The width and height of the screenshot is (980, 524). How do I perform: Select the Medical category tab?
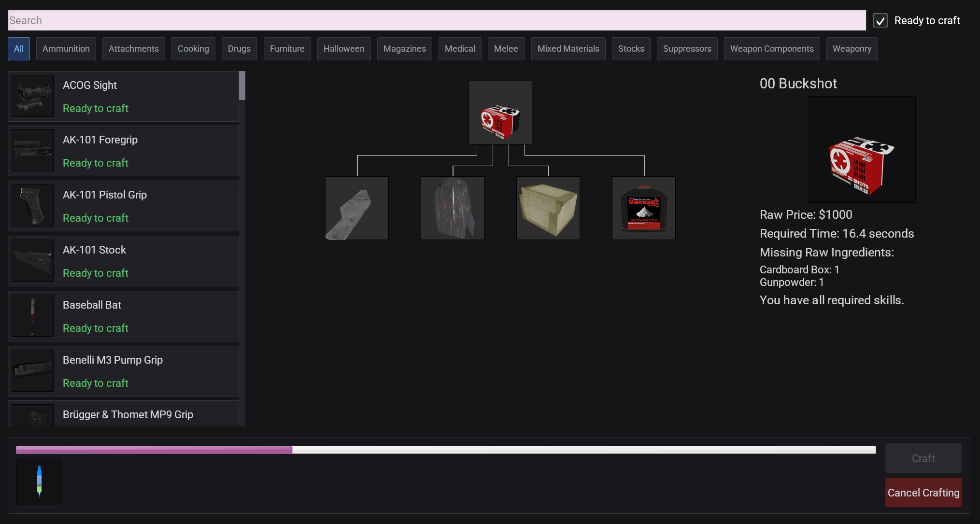coord(459,49)
